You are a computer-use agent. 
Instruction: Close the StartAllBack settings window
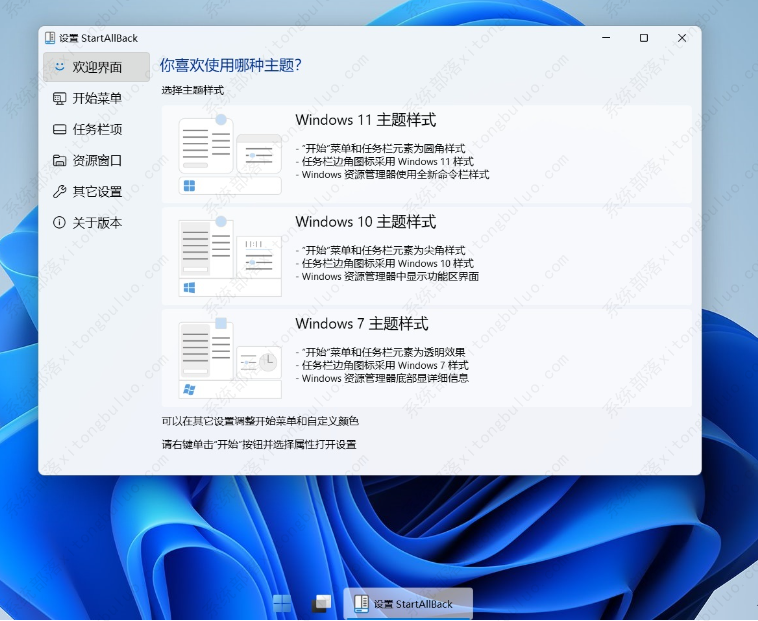[682, 38]
